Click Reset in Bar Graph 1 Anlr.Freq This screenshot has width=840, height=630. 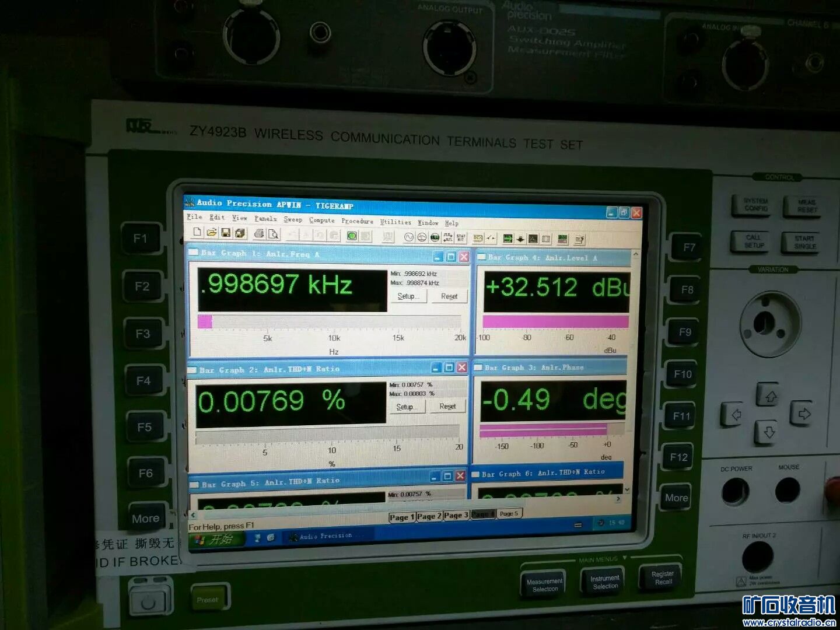[449, 296]
